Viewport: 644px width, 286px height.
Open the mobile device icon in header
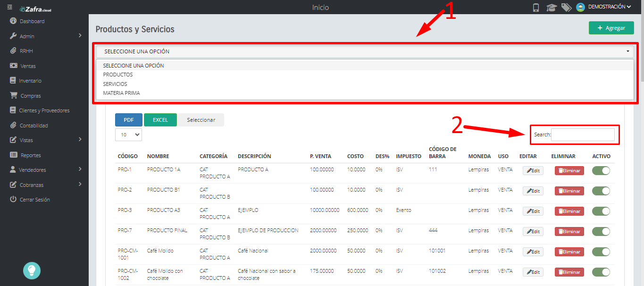point(536,7)
